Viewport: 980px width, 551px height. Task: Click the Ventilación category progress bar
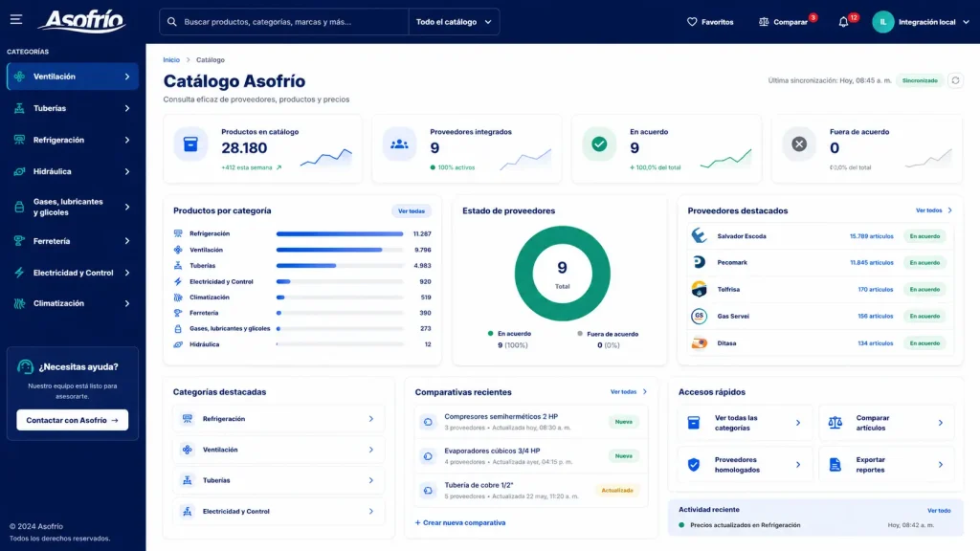click(340, 250)
